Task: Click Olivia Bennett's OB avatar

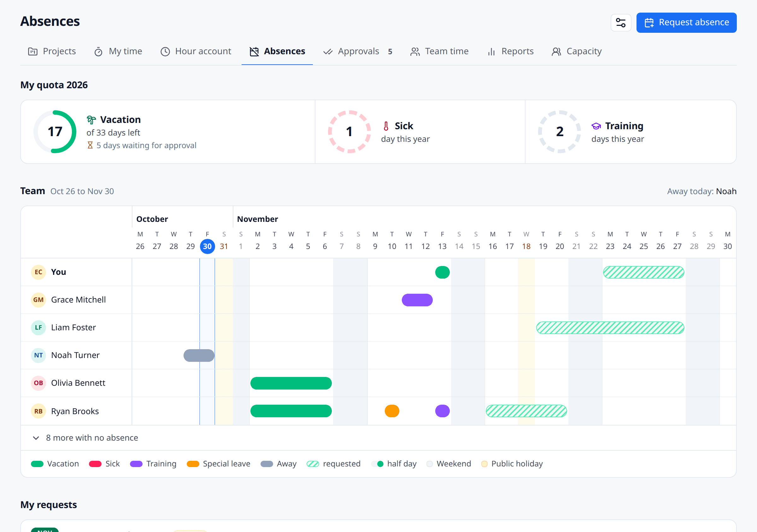Action: point(38,383)
